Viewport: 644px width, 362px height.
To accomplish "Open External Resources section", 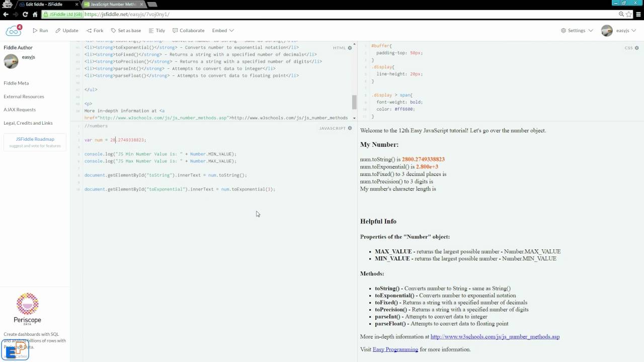I will click(24, 97).
